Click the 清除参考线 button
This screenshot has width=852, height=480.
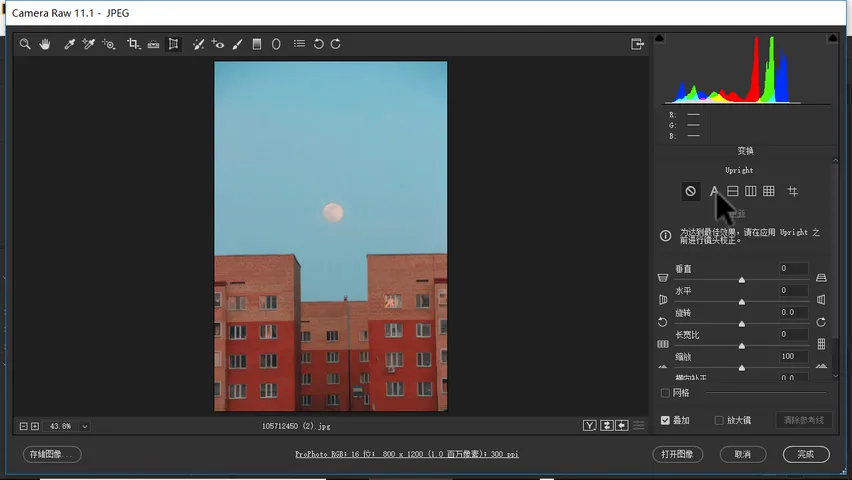tap(804, 420)
